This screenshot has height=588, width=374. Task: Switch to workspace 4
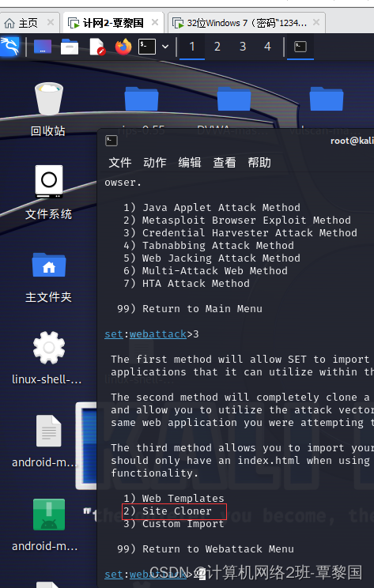click(x=267, y=47)
